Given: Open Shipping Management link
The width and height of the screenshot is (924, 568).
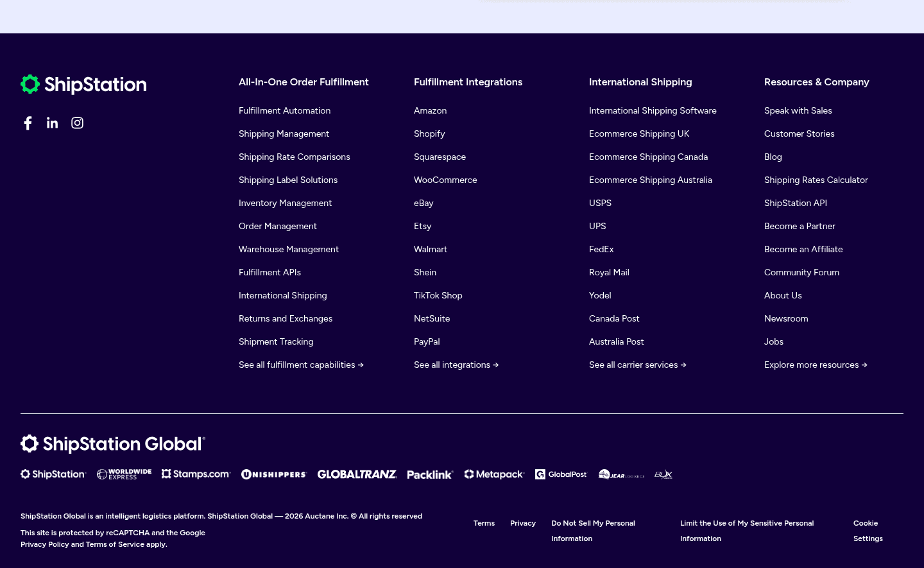Looking at the screenshot, I should pyautogui.click(x=284, y=133).
